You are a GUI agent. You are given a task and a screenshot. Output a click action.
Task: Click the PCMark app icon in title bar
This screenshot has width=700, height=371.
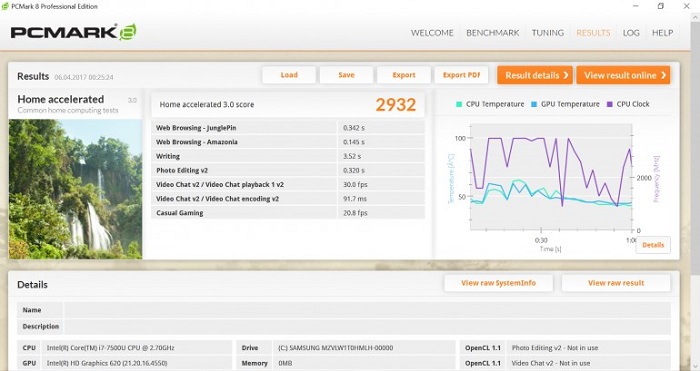(x=5, y=6)
